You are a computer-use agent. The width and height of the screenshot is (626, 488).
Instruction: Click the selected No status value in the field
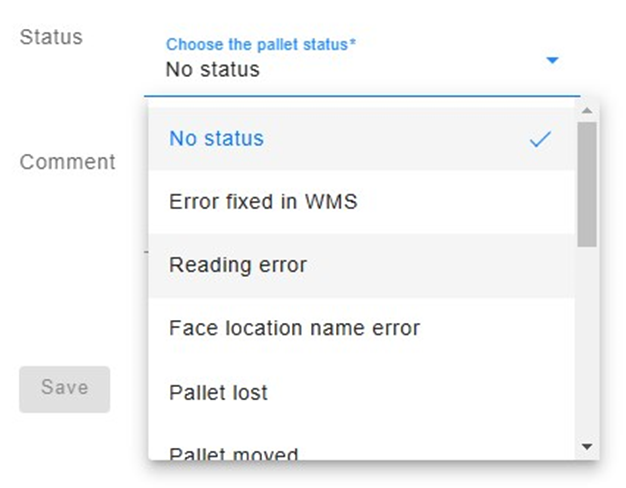click(213, 69)
